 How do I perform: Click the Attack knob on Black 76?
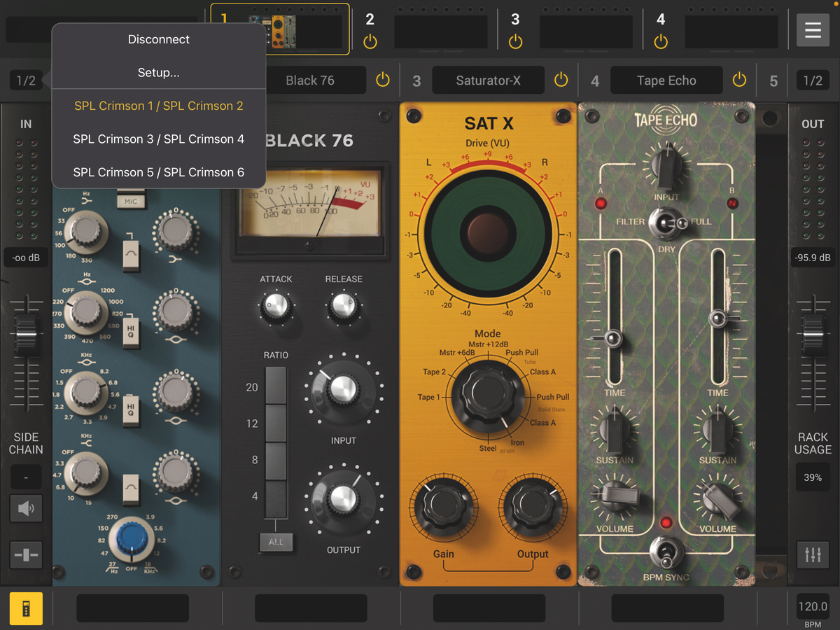(276, 306)
